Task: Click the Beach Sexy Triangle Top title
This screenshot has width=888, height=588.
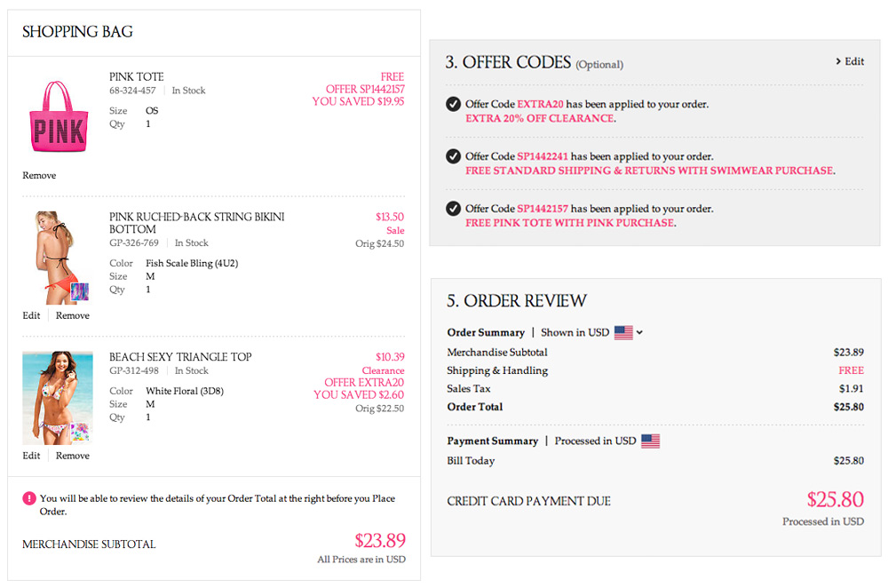Action: (x=180, y=357)
